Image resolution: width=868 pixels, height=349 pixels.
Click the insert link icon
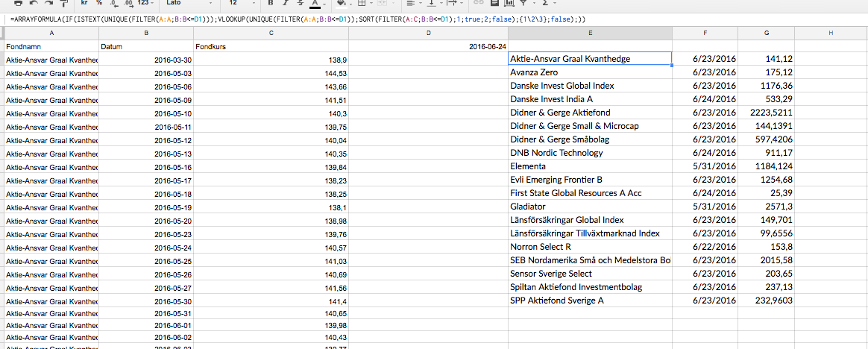coord(479,3)
